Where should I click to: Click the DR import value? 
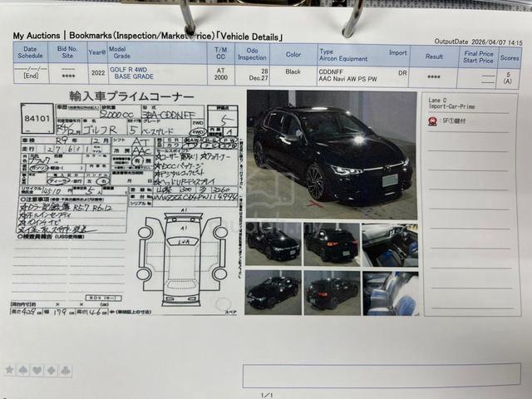tap(402, 73)
